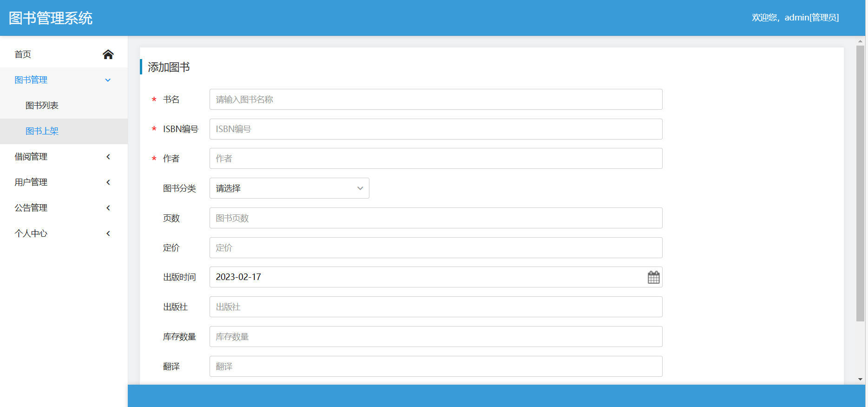Image resolution: width=868 pixels, height=407 pixels.
Task: Click the 库存数量 field label
Action: click(179, 337)
